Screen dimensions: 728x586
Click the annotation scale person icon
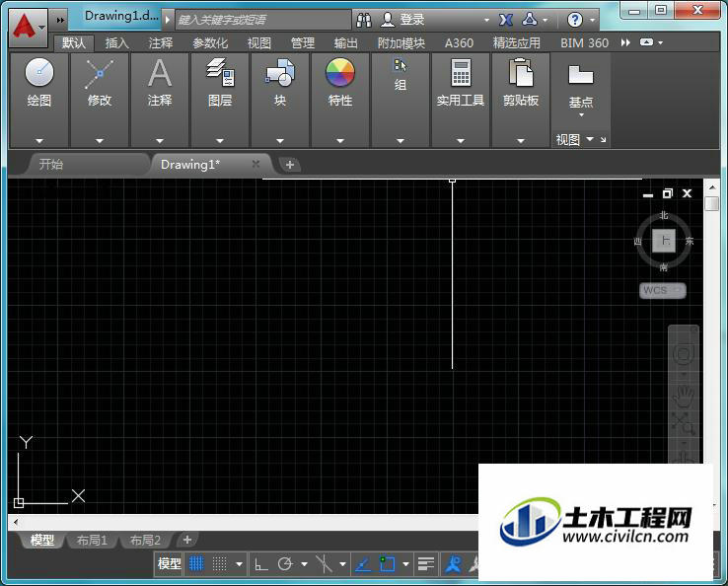(x=453, y=564)
